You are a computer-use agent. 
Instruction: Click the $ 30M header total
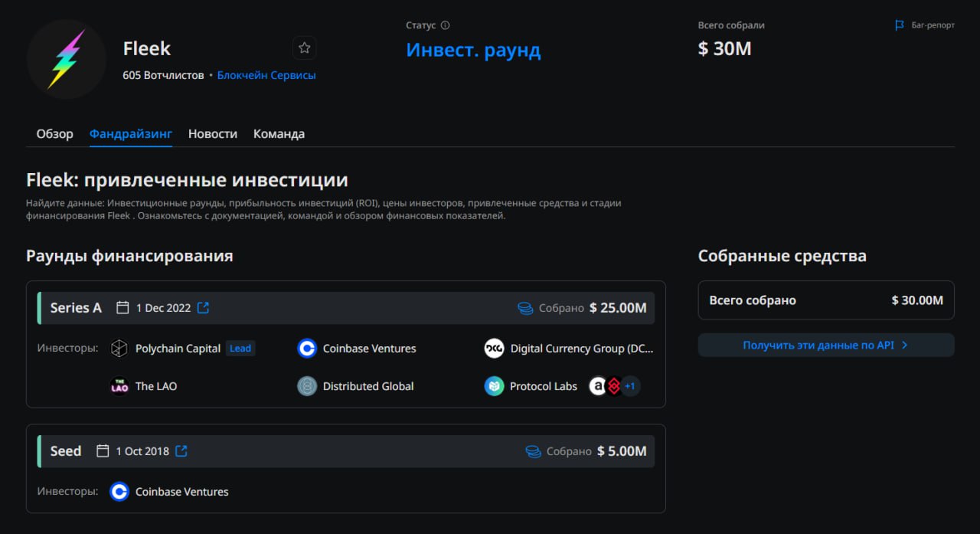coord(725,49)
